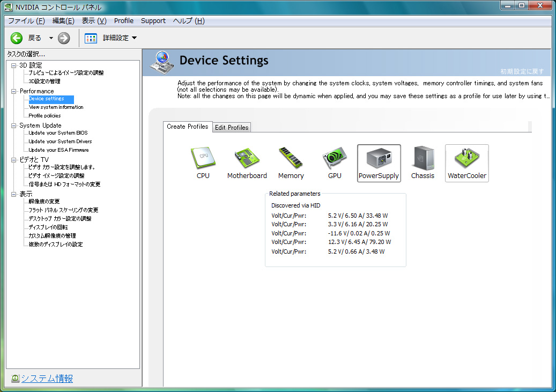Collapse the Performance tree node
The image size is (556, 392).
tap(13, 91)
